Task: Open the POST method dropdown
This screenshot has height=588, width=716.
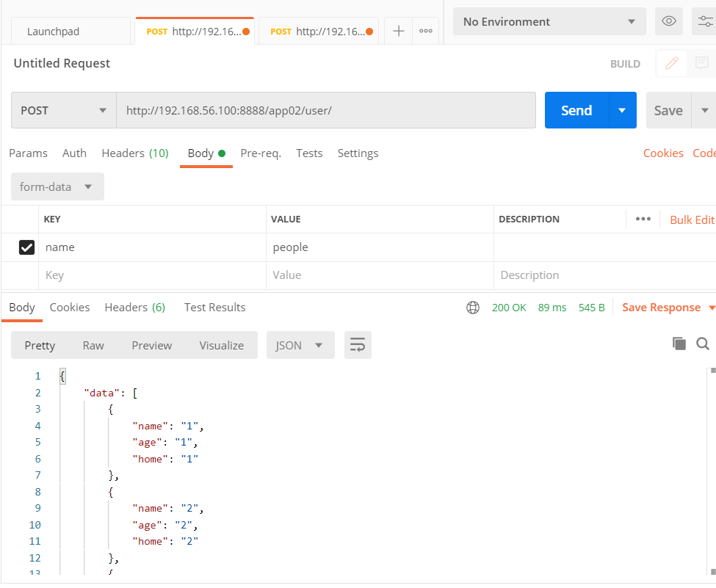Action: (x=63, y=110)
